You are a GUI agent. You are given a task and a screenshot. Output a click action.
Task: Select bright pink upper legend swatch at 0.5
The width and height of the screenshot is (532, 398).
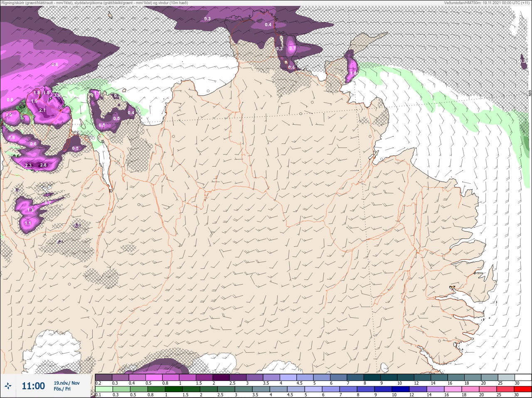154,377
